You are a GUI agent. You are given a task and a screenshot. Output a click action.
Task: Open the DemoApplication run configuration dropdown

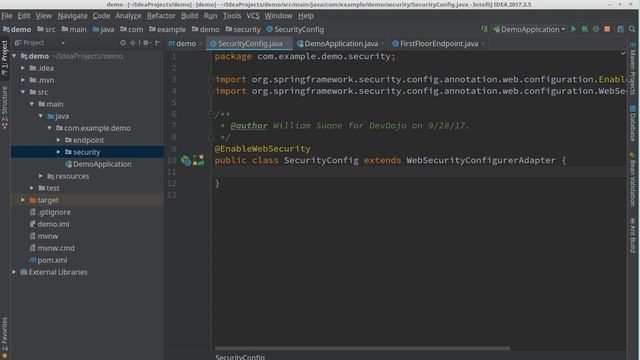click(x=529, y=29)
